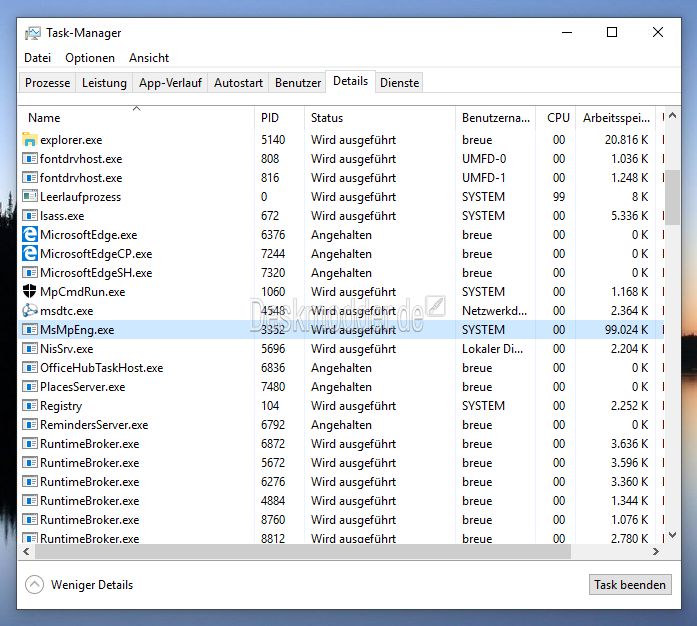Sort by the Name column header
The width and height of the screenshot is (697, 626).
click(137, 118)
